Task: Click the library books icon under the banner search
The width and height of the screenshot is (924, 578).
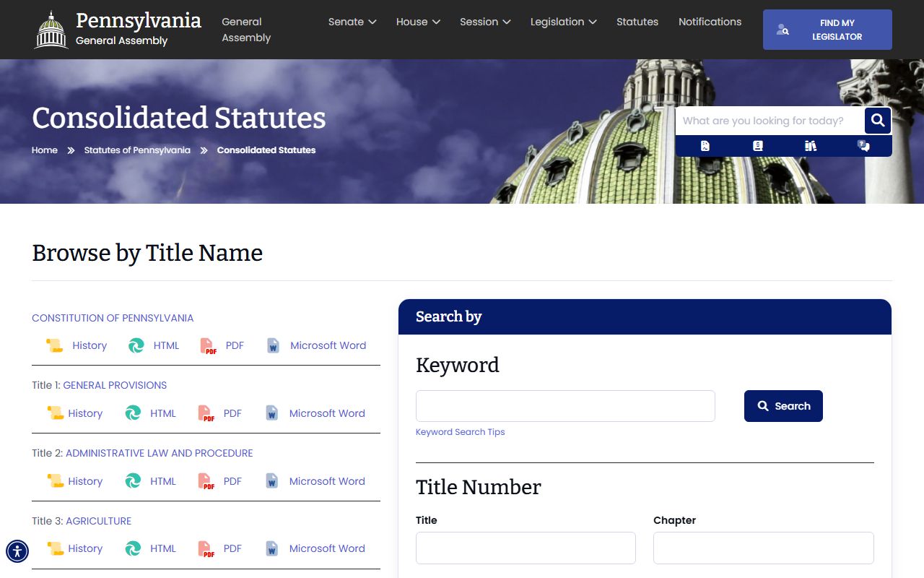Action: pos(811,146)
